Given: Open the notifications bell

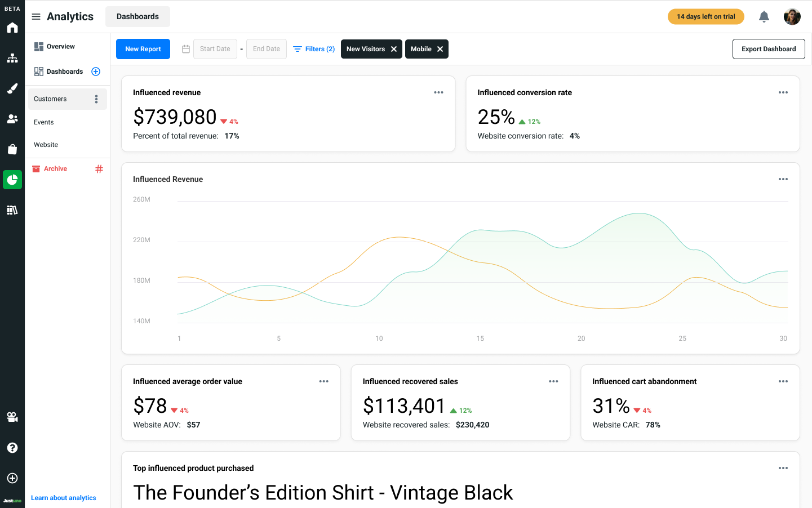Looking at the screenshot, I should 764,16.
